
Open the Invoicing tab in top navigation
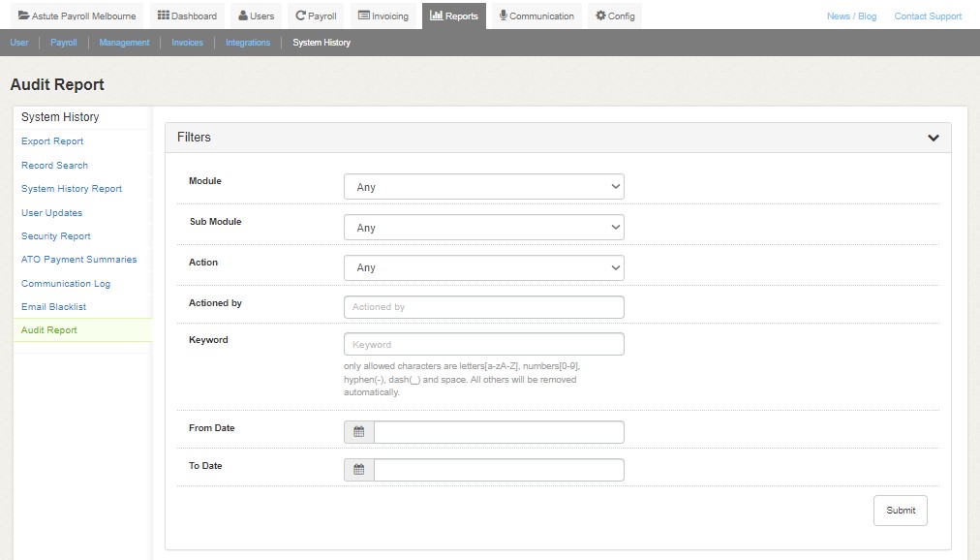pos(383,16)
